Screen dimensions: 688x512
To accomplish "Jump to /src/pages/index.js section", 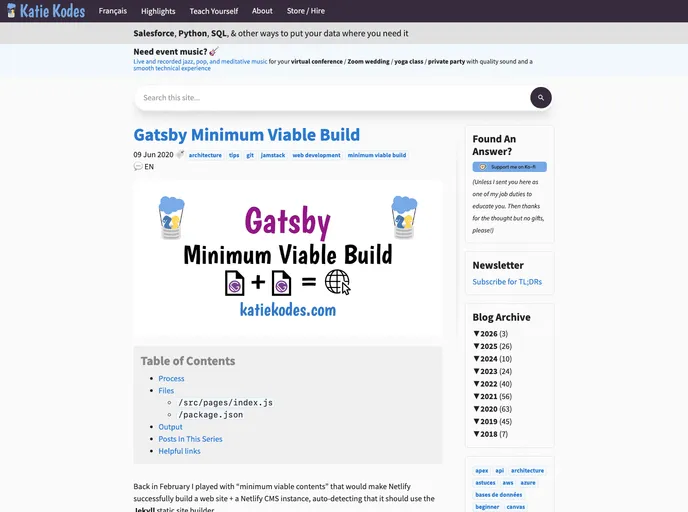I will tap(226, 402).
